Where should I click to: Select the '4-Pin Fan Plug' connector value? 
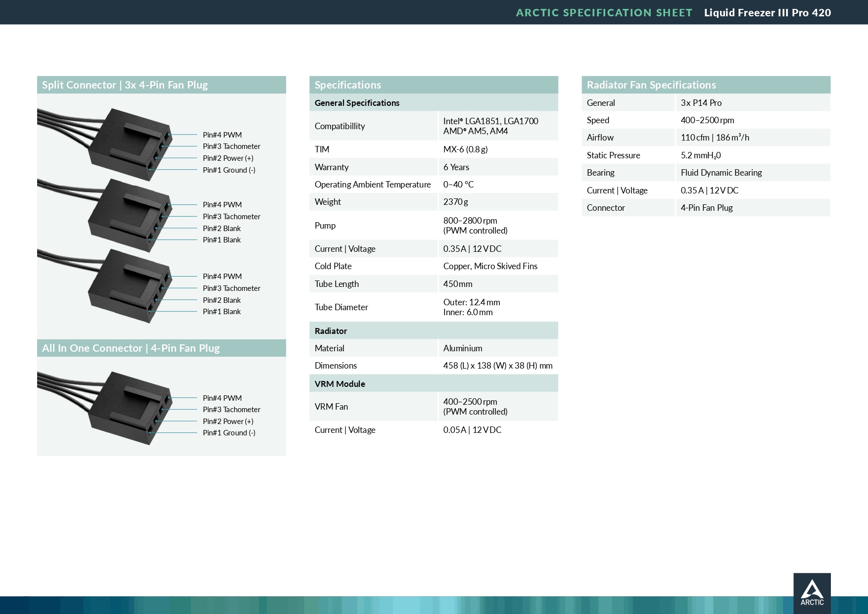[x=707, y=208]
